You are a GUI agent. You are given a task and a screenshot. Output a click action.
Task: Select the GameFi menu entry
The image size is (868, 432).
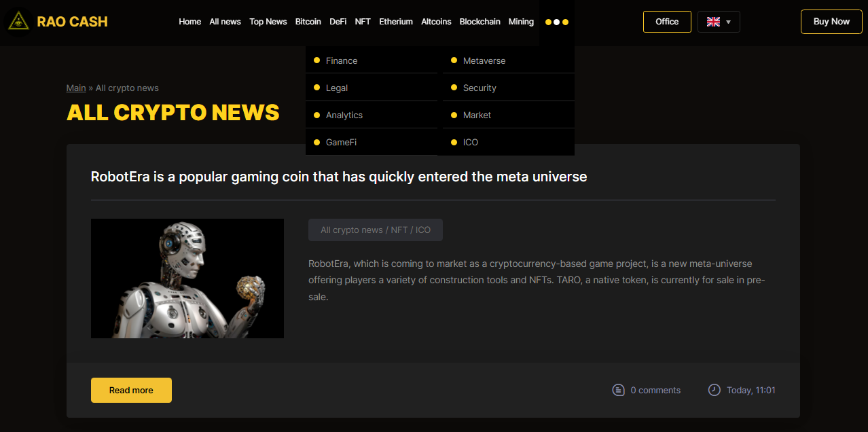coord(340,142)
